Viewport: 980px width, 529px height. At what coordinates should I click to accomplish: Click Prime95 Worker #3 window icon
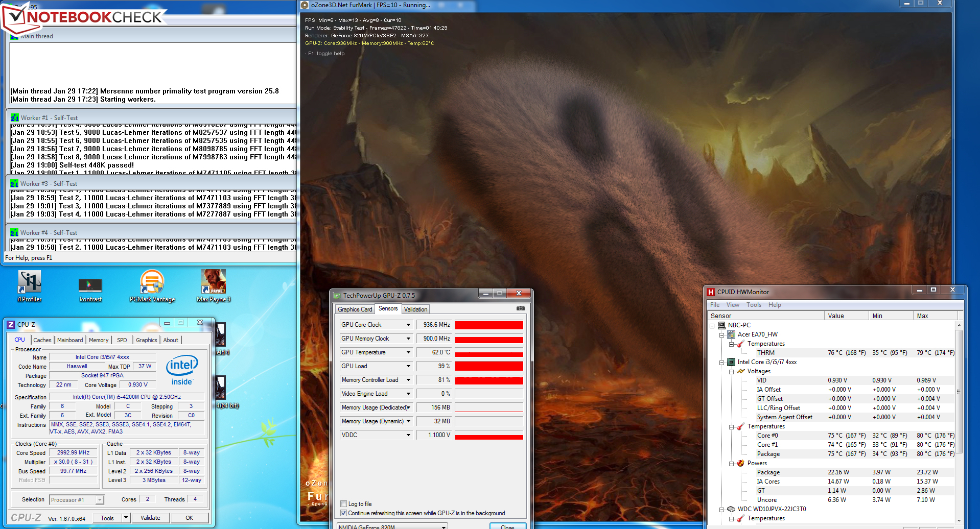click(14, 183)
